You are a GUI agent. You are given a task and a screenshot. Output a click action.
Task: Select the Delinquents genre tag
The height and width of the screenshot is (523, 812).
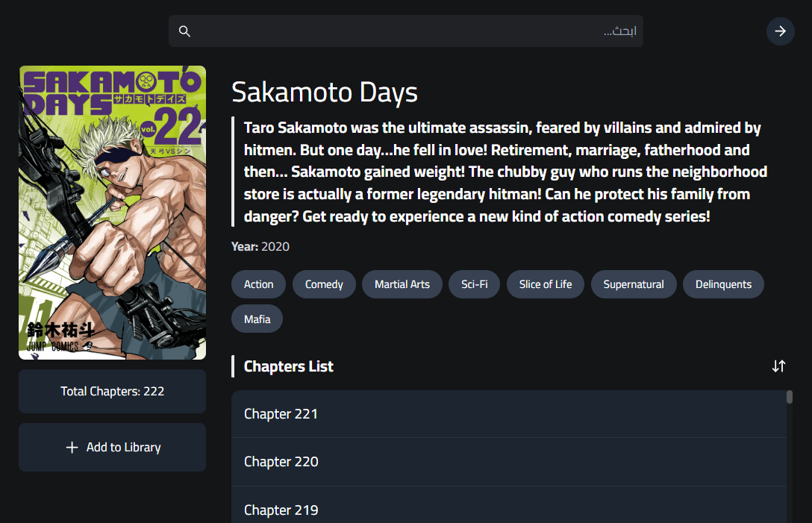[x=723, y=284]
